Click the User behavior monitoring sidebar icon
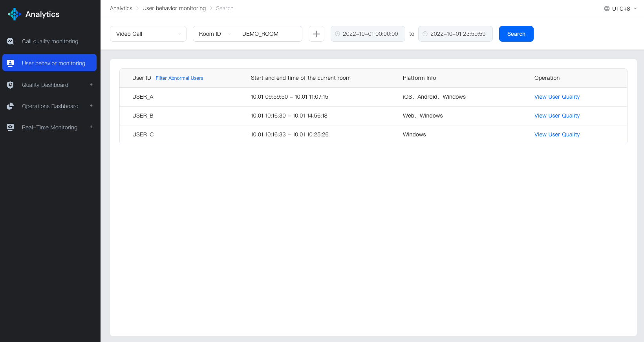 [x=11, y=63]
